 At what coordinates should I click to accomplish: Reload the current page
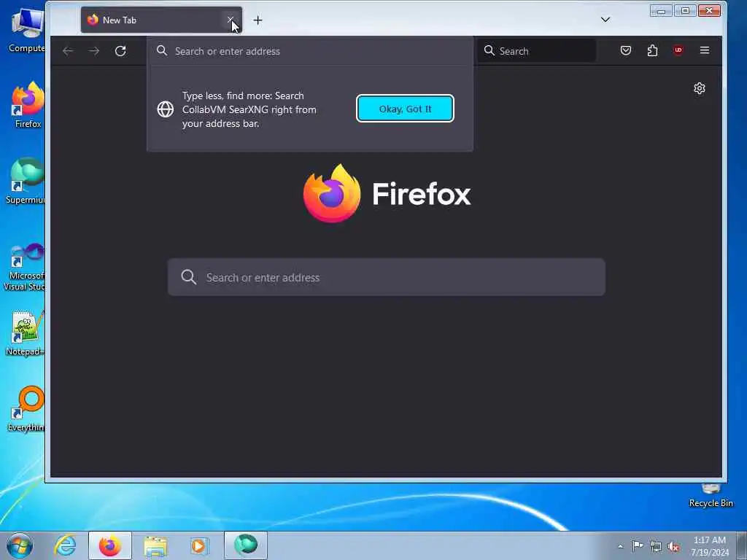point(120,51)
